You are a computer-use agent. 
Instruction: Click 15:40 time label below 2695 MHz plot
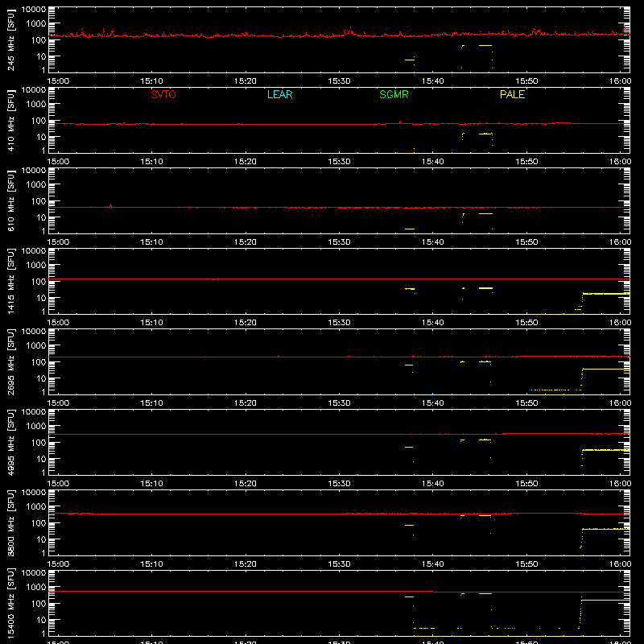click(x=433, y=403)
